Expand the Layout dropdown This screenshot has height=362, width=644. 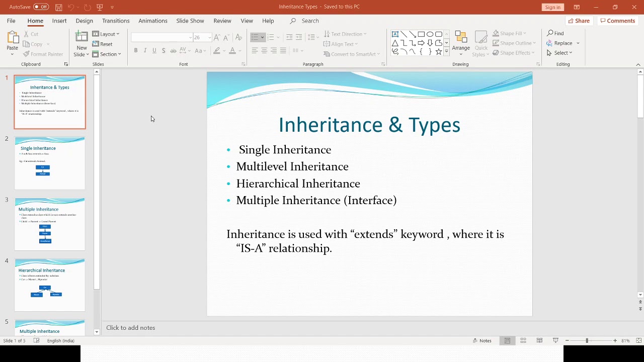(x=106, y=34)
